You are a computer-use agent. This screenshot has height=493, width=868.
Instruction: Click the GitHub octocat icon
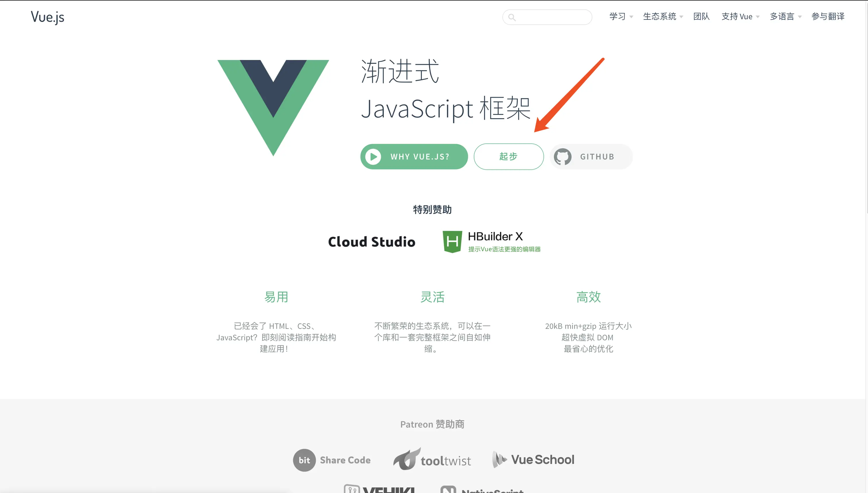click(x=562, y=157)
